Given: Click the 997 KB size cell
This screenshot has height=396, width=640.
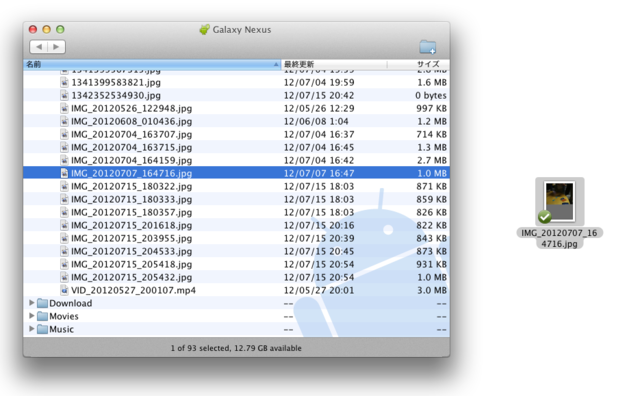Looking at the screenshot, I should tap(431, 109).
